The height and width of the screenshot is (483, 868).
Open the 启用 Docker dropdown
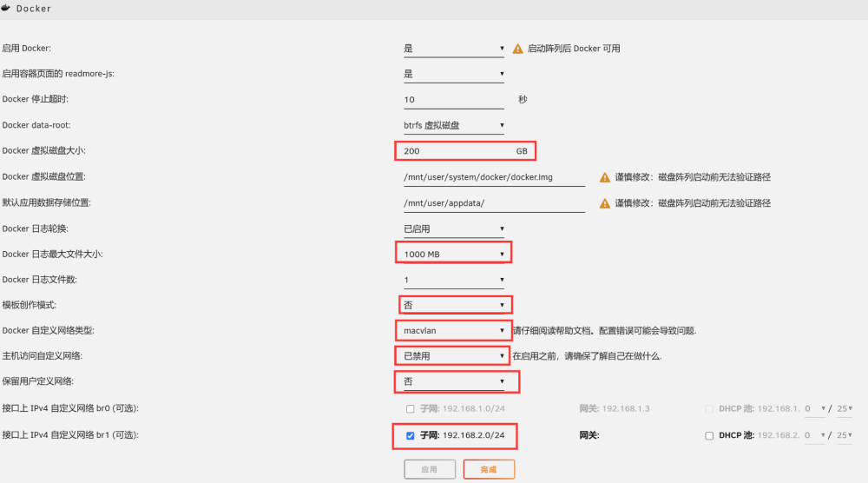[453, 49]
